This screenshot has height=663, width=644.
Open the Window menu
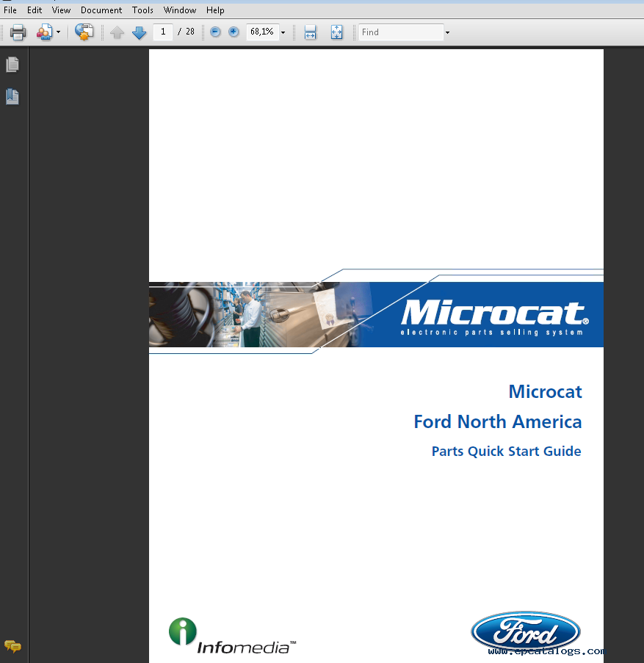(x=180, y=10)
